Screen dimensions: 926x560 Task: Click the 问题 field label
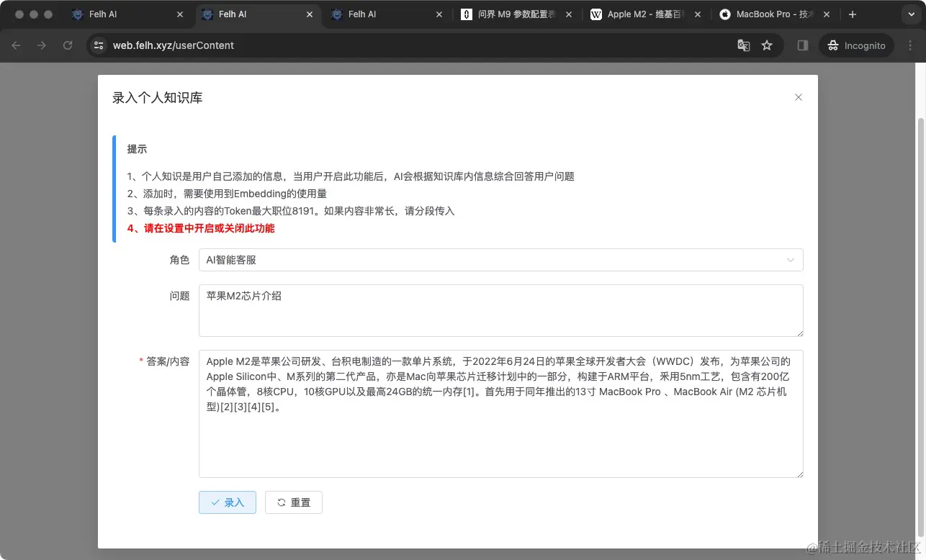(179, 296)
